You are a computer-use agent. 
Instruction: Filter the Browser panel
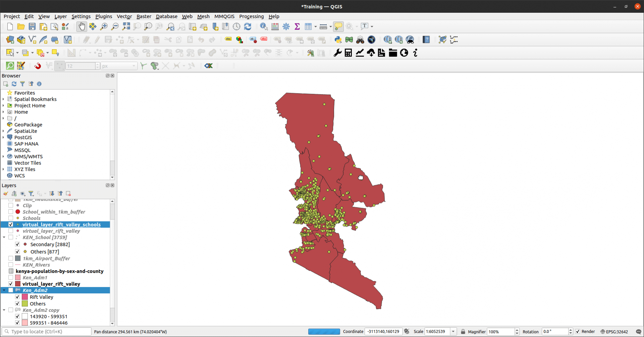22,84
